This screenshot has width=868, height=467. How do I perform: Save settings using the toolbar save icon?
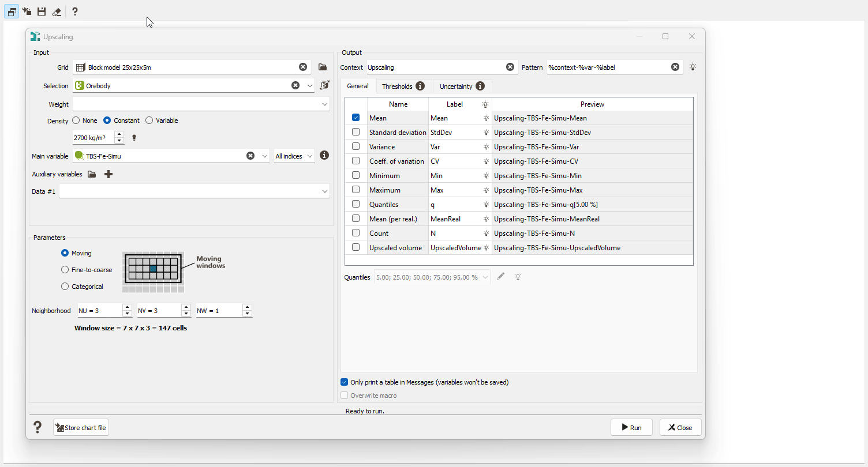(x=41, y=11)
